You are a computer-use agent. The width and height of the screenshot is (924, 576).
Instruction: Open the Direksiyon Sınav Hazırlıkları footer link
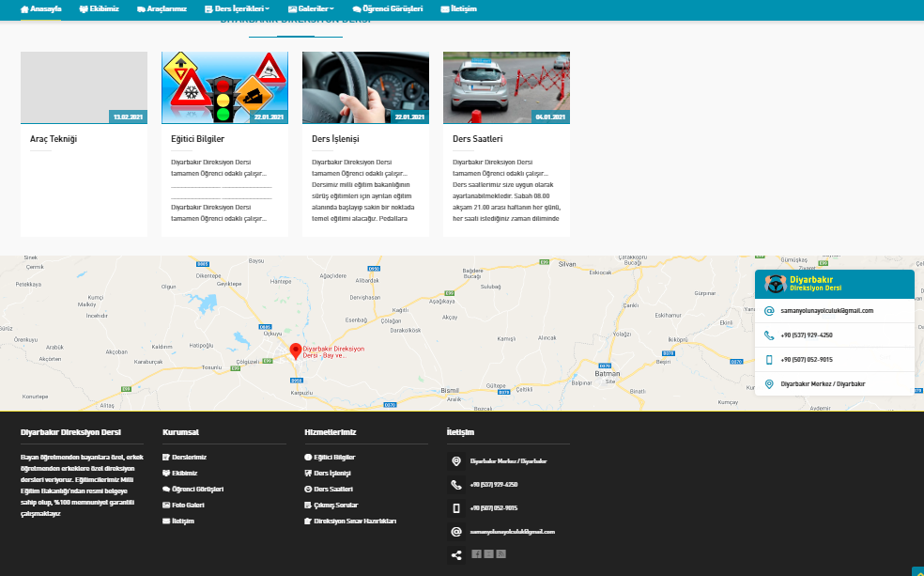click(354, 521)
